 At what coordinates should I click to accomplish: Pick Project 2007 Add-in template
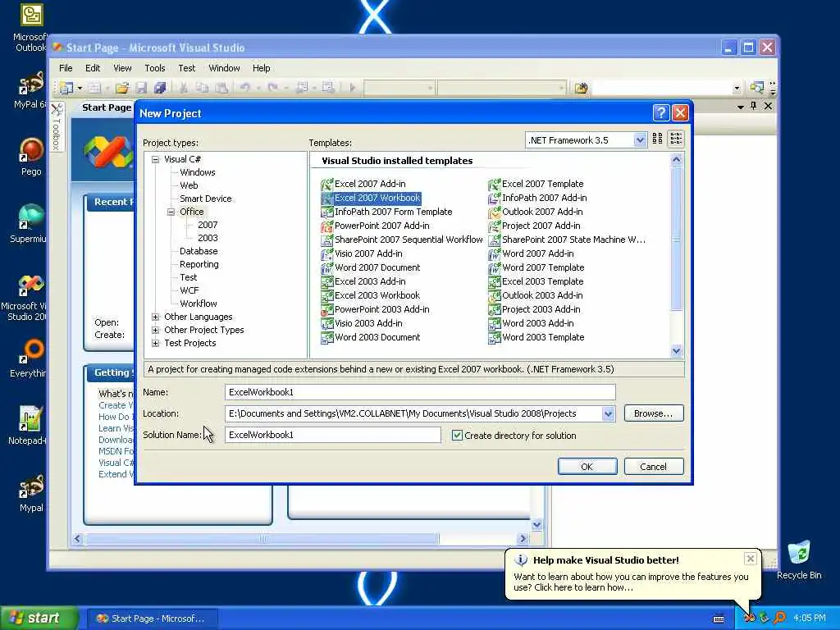[534, 226]
